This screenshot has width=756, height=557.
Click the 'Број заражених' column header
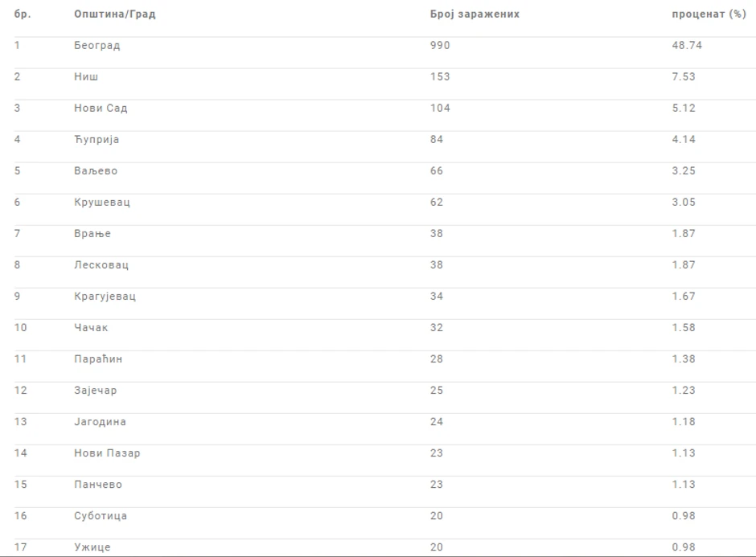pos(475,14)
